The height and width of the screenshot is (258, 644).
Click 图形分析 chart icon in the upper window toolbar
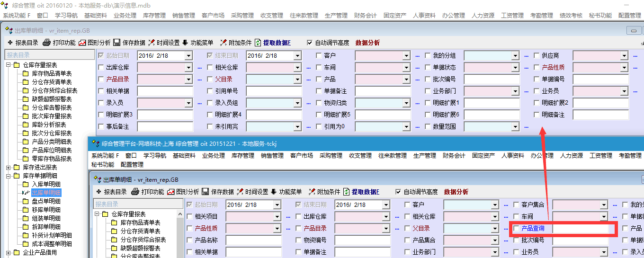[82, 43]
